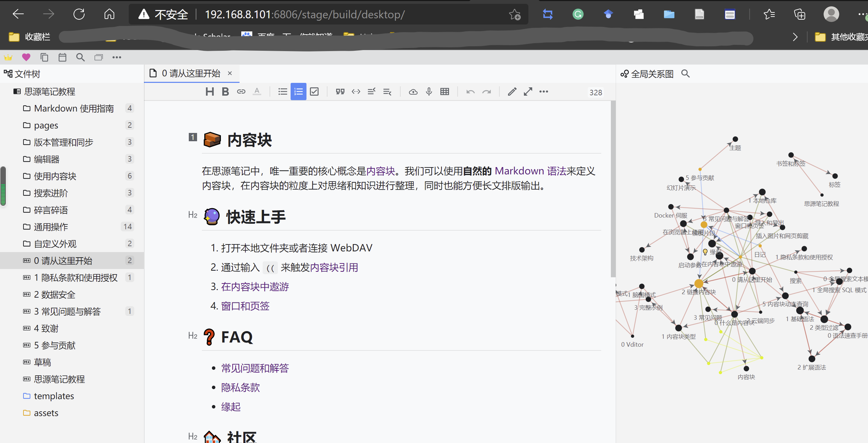
Task: Click the undo arrow in the editor toolbar
Action: tap(470, 92)
